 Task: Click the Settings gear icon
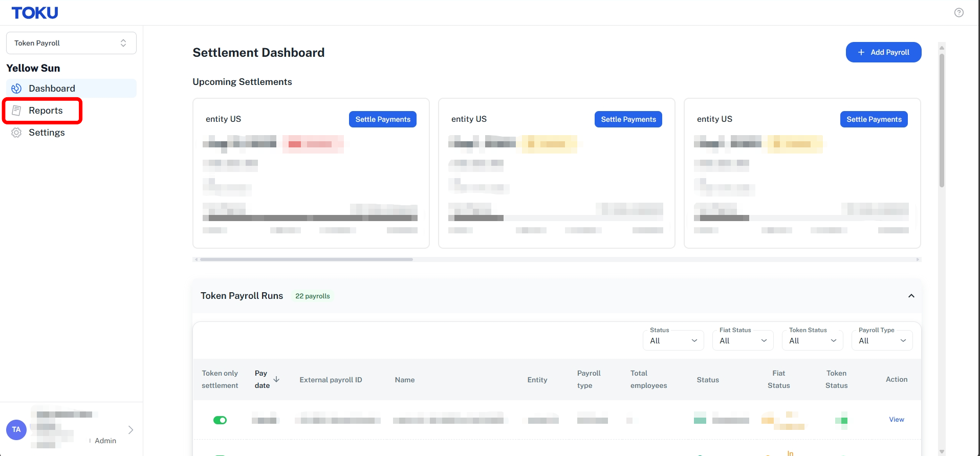16,133
